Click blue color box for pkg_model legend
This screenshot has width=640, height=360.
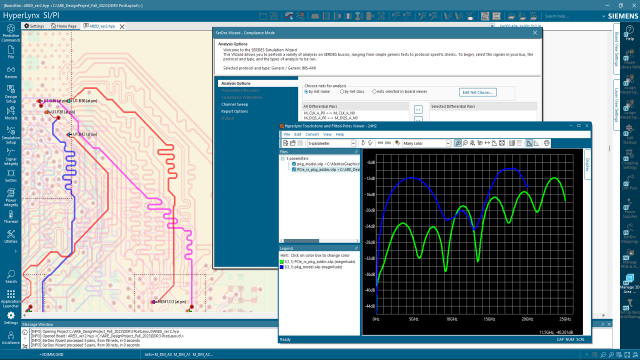(x=282, y=267)
